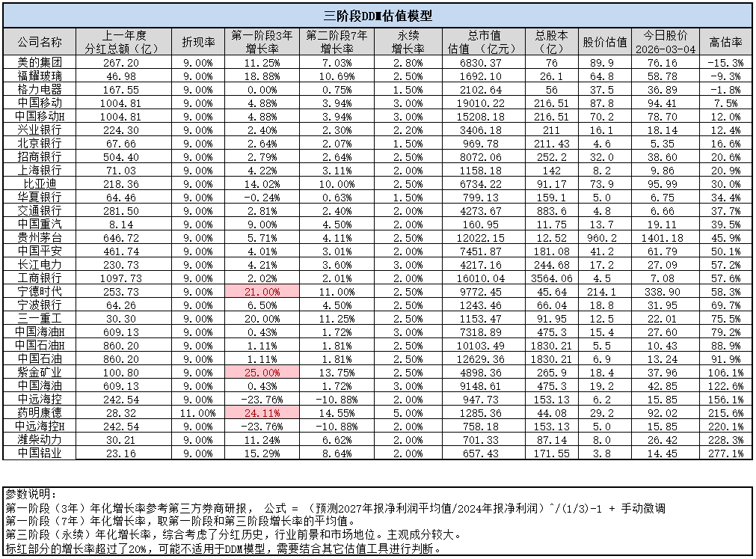The image size is (756, 559).
Task: Click the 总股本 column header
Action: (x=552, y=41)
